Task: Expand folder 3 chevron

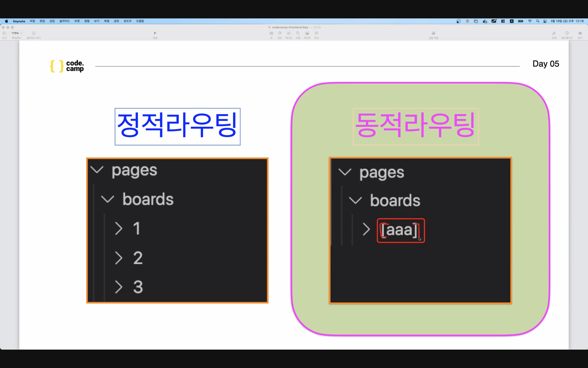Action: pyautogui.click(x=118, y=287)
